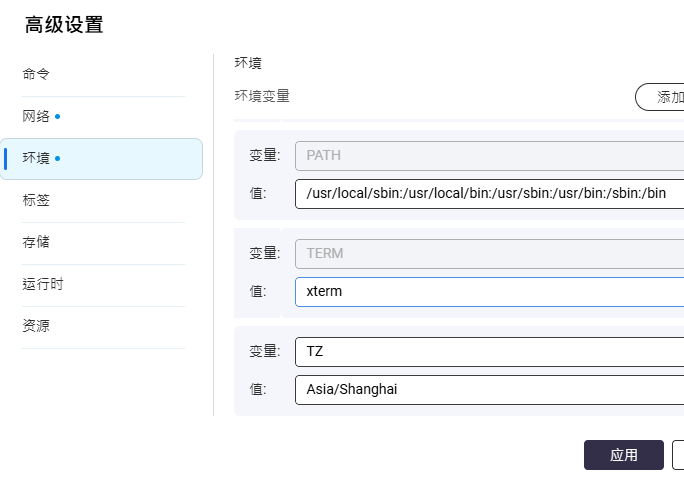This screenshot has width=684, height=477.
Task: Click the blue dot beside 网络
Action: click(58, 117)
